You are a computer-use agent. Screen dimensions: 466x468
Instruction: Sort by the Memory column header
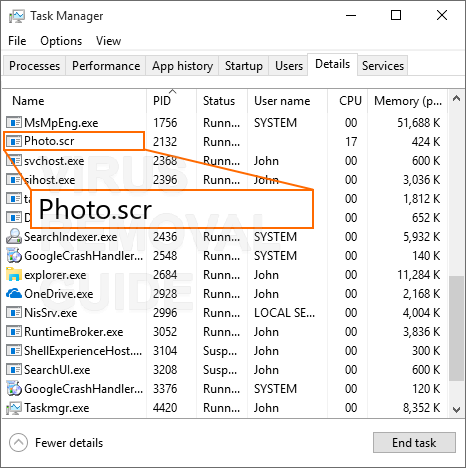pyautogui.click(x=407, y=101)
